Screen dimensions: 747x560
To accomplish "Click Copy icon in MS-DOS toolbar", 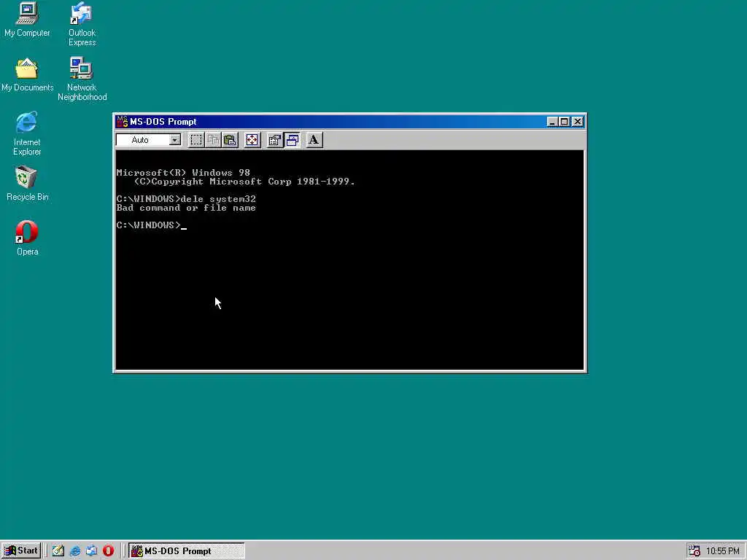I will click(213, 140).
